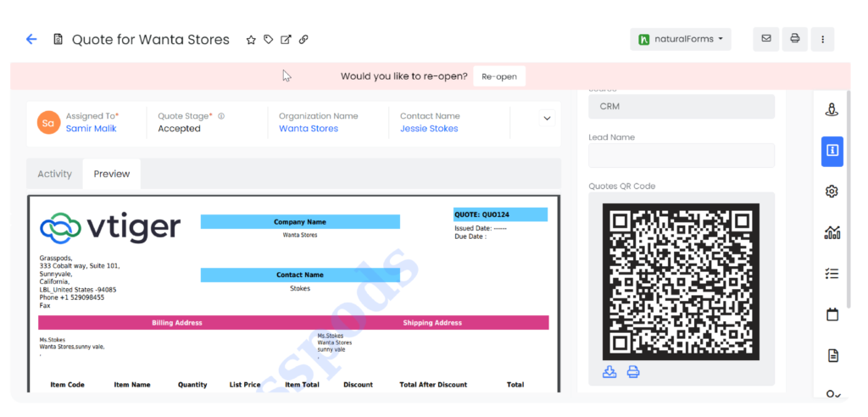868x417 pixels.
Task: Select the Preview tab
Action: click(112, 174)
